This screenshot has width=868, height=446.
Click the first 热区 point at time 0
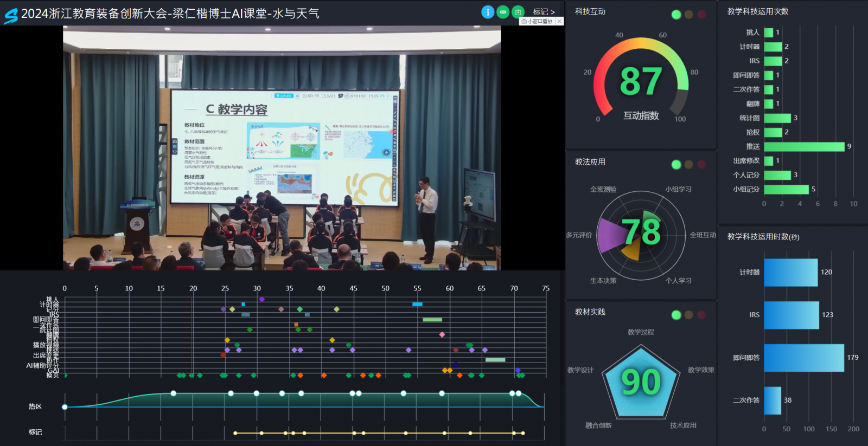point(65,407)
